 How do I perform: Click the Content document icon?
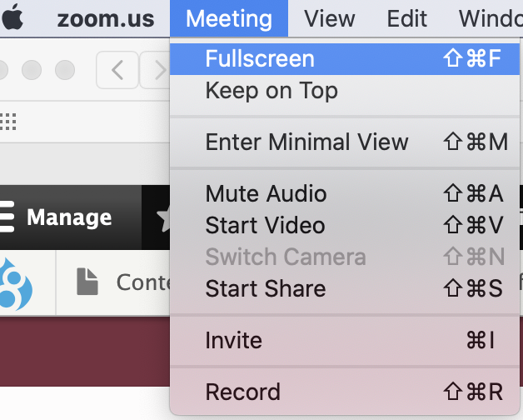(x=87, y=282)
